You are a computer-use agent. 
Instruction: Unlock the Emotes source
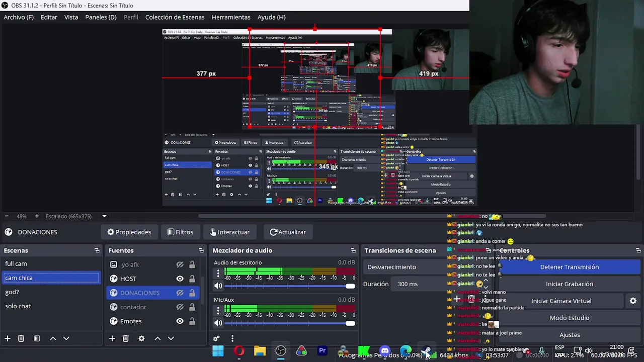pos(192,321)
